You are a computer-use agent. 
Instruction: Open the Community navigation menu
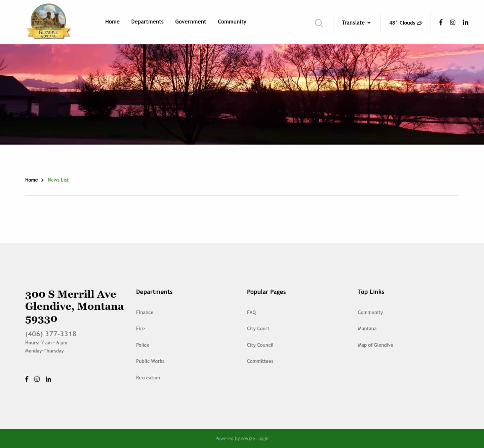coord(232,22)
